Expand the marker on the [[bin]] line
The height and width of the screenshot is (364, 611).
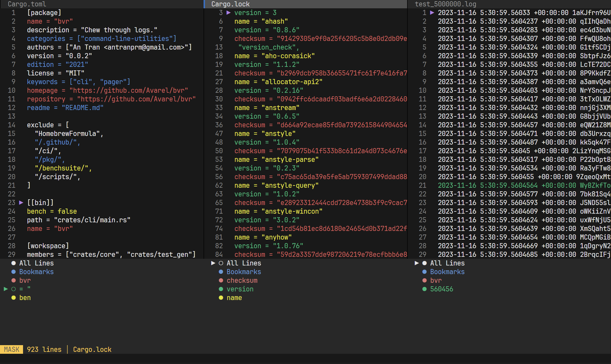[x=21, y=202]
